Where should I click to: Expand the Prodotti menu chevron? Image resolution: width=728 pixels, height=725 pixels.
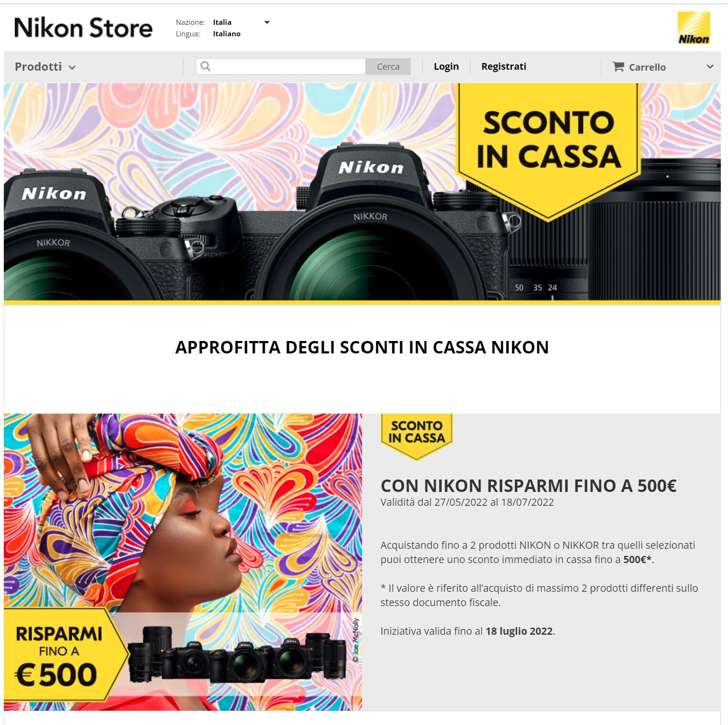[72, 67]
